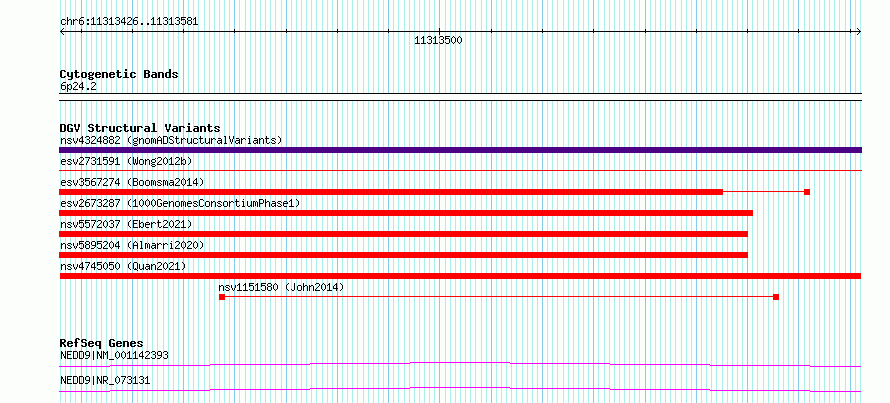Click the chr6:11313426..11313581 coordinate text

(x=129, y=22)
